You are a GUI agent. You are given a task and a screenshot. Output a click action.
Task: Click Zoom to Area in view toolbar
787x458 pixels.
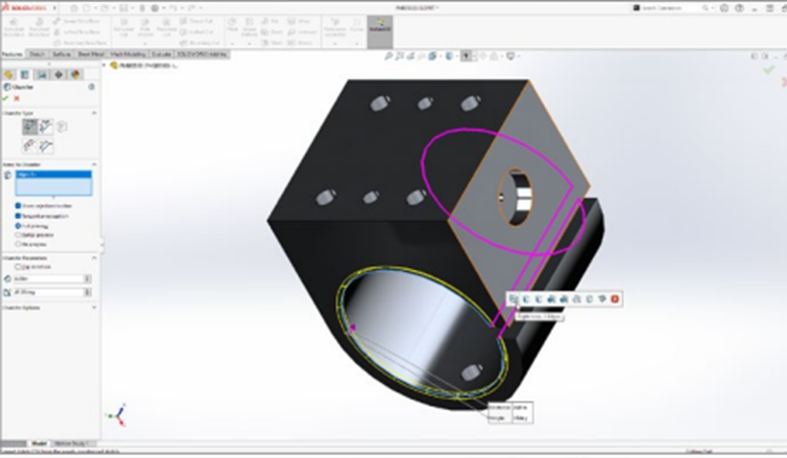pos(400,56)
